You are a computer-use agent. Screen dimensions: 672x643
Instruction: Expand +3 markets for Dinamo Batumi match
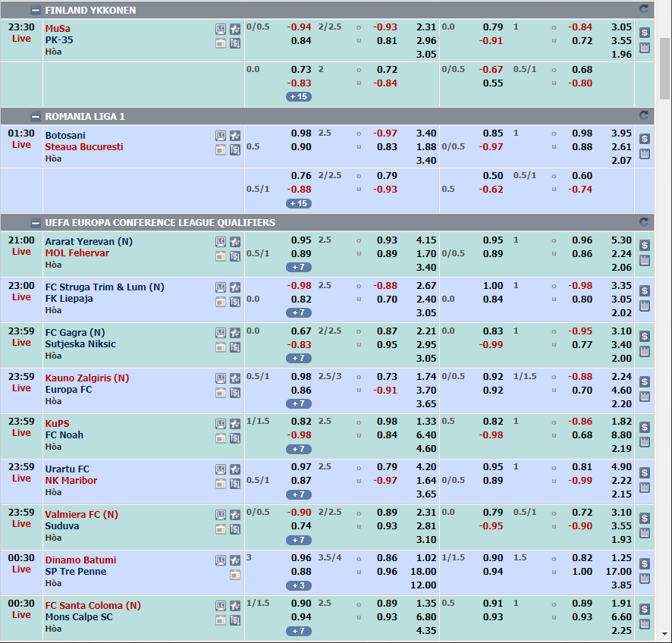[299, 585]
